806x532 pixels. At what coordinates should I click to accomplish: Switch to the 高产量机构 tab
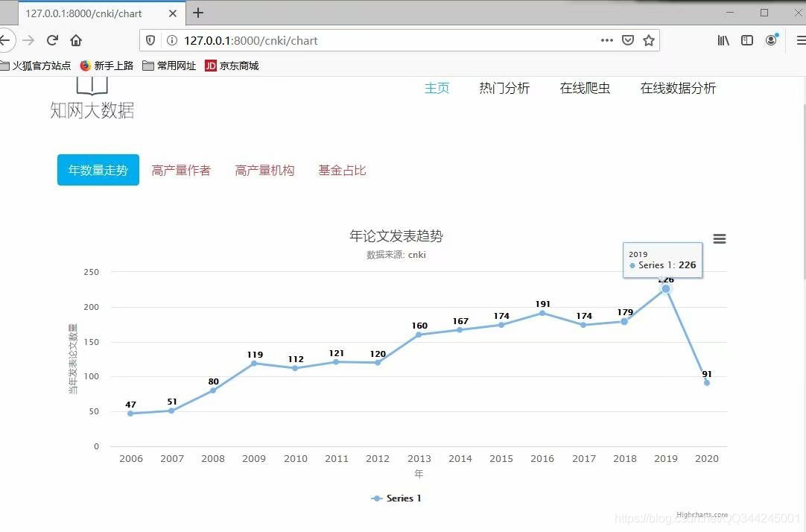[x=264, y=170]
